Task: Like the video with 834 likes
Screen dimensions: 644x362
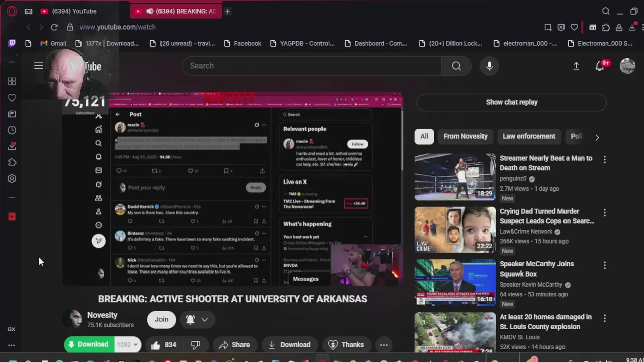Action: [164, 345]
